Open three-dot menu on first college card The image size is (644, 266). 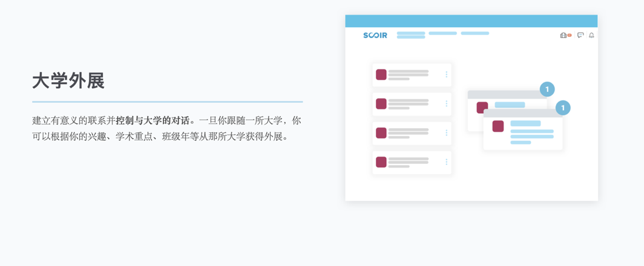pyautogui.click(x=447, y=75)
